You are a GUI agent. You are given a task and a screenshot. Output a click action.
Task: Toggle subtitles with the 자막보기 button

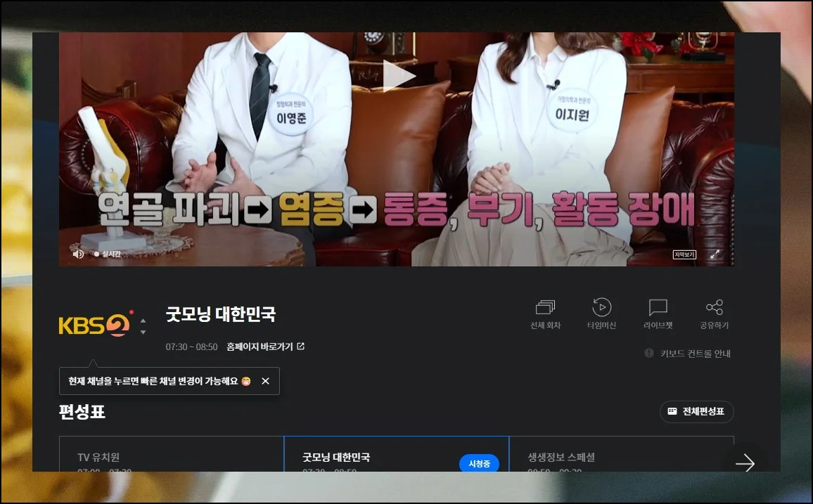click(x=684, y=254)
